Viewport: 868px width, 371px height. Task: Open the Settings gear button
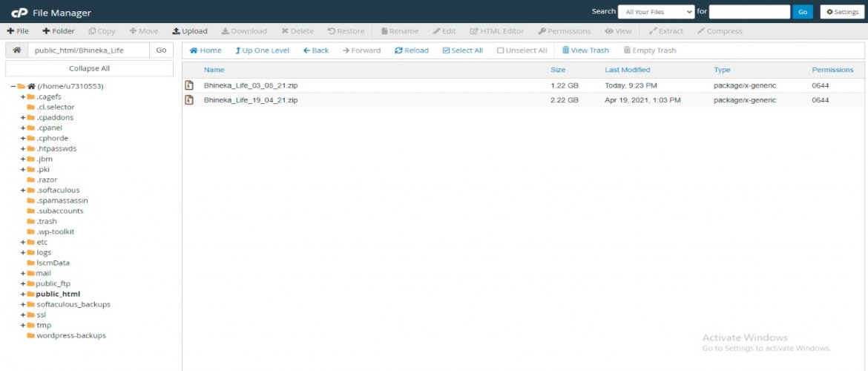tap(842, 12)
